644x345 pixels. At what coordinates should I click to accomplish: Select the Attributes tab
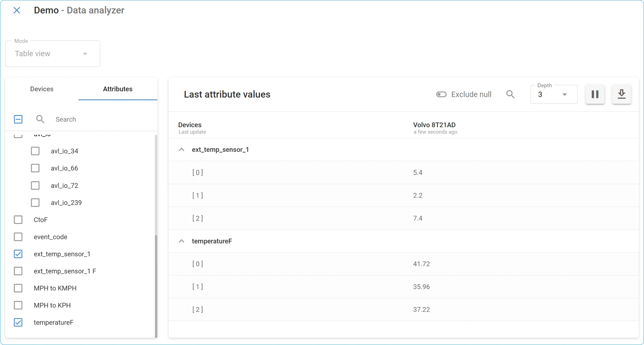[x=118, y=89]
